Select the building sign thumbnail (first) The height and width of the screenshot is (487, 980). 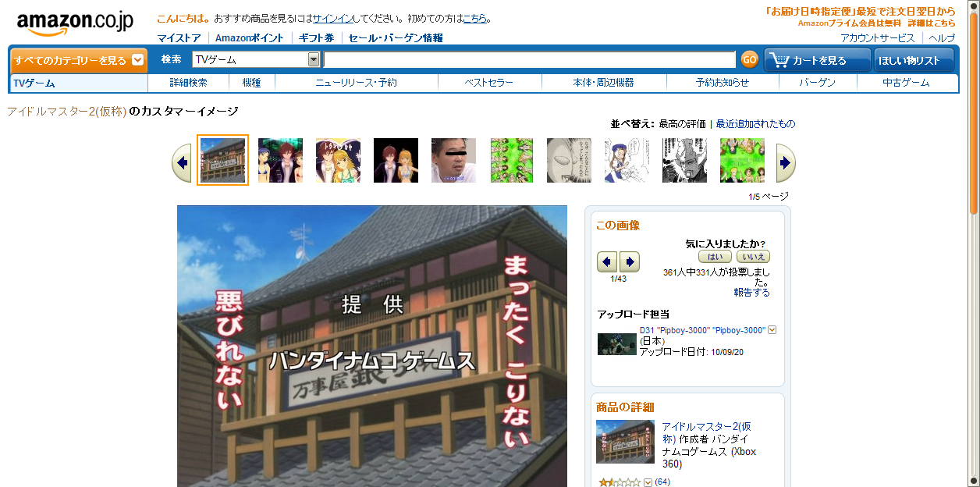tap(223, 160)
